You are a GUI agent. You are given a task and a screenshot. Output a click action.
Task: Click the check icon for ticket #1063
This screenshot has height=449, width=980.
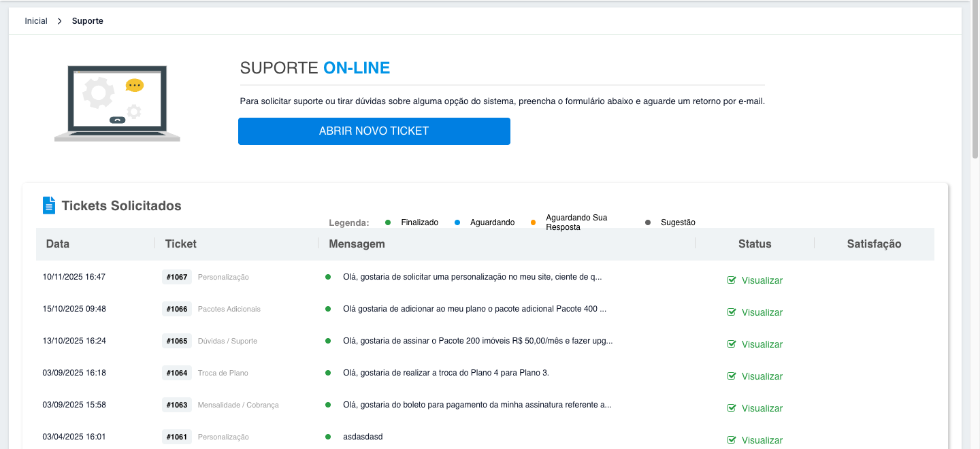(732, 408)
